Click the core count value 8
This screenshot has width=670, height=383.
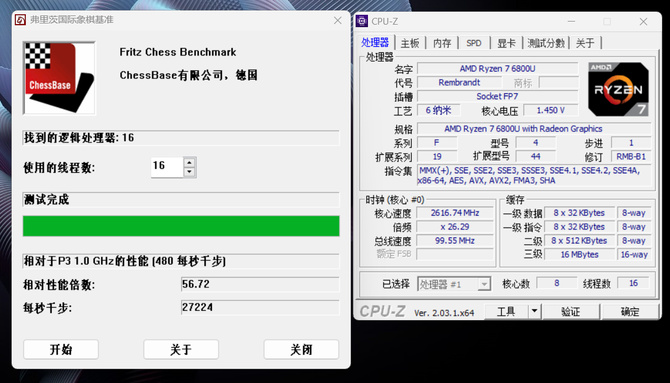(x=556, y=283)
